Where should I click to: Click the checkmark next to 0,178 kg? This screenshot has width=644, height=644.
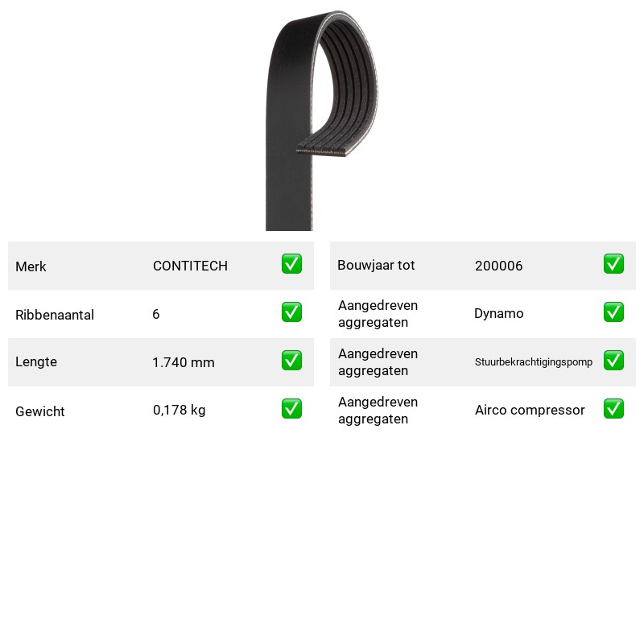(x=291, y=409)
